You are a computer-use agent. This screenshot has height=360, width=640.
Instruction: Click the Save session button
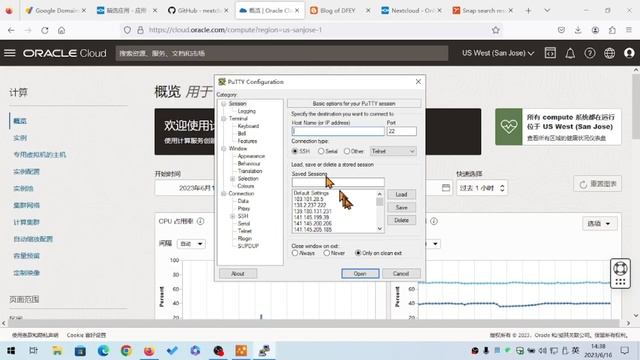point(401,207)
